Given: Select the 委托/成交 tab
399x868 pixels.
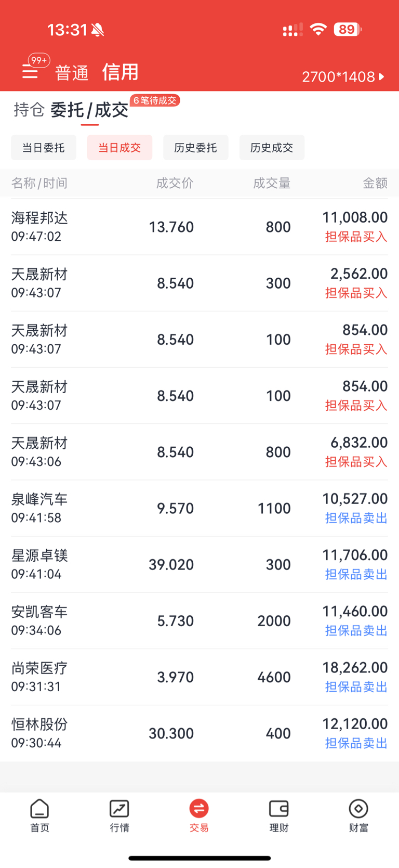Looking at the screenshot, I should tap(89, 110).
